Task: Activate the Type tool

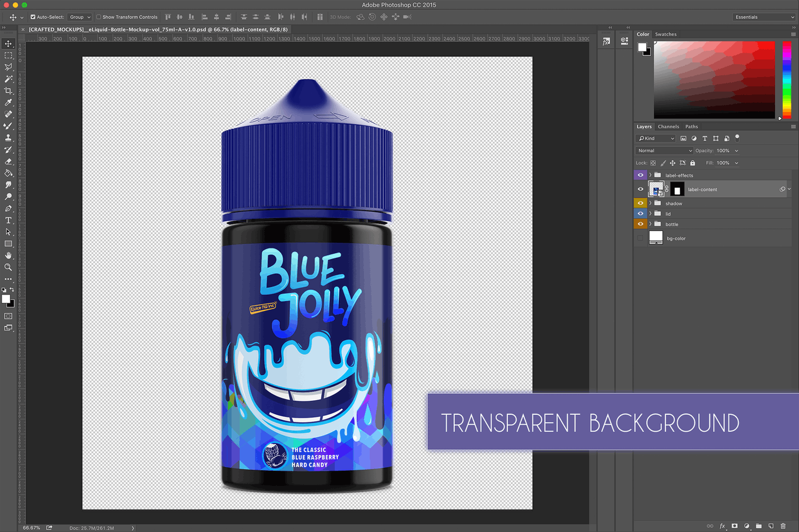Action: (8, 220)
